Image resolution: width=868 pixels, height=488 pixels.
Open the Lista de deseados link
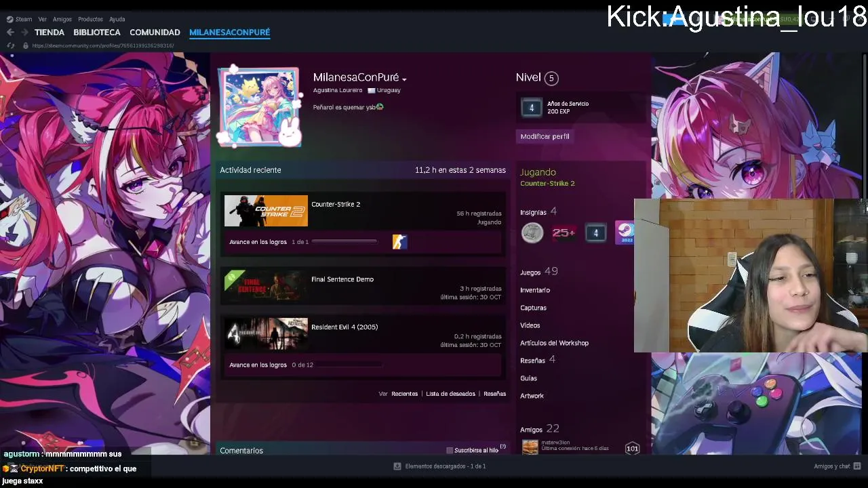pyautogui.click(x=450, y=394)
